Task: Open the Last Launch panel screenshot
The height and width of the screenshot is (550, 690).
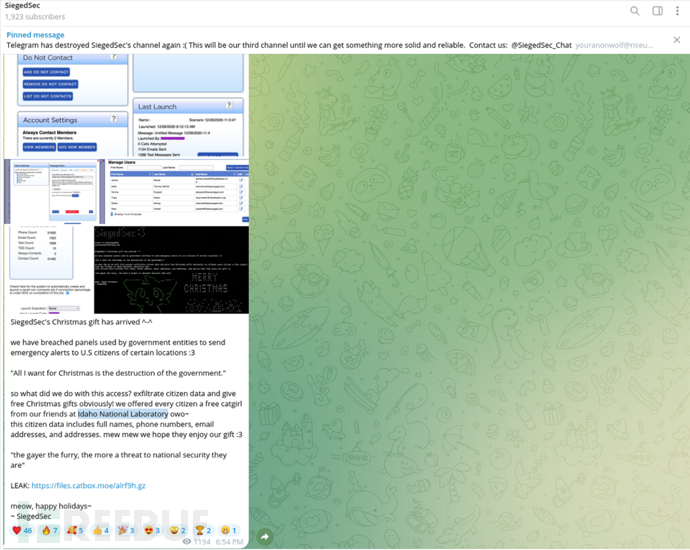Action: (x=190, y=128)
